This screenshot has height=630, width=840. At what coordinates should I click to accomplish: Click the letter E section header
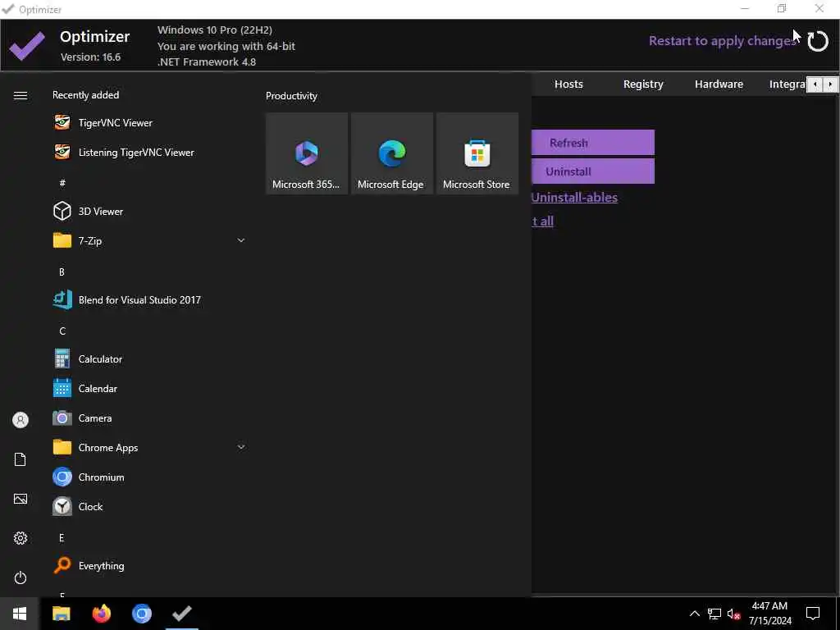(62, 538)
